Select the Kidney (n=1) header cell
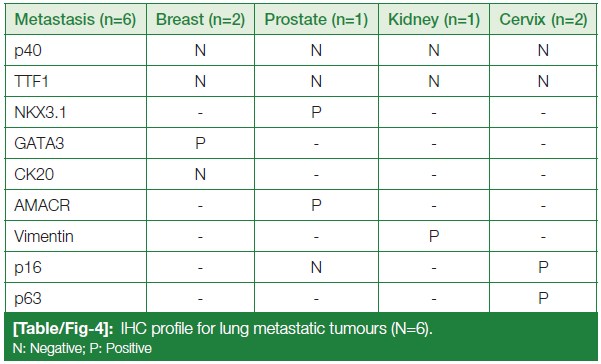Screen dimensions: 601x364 434,20
